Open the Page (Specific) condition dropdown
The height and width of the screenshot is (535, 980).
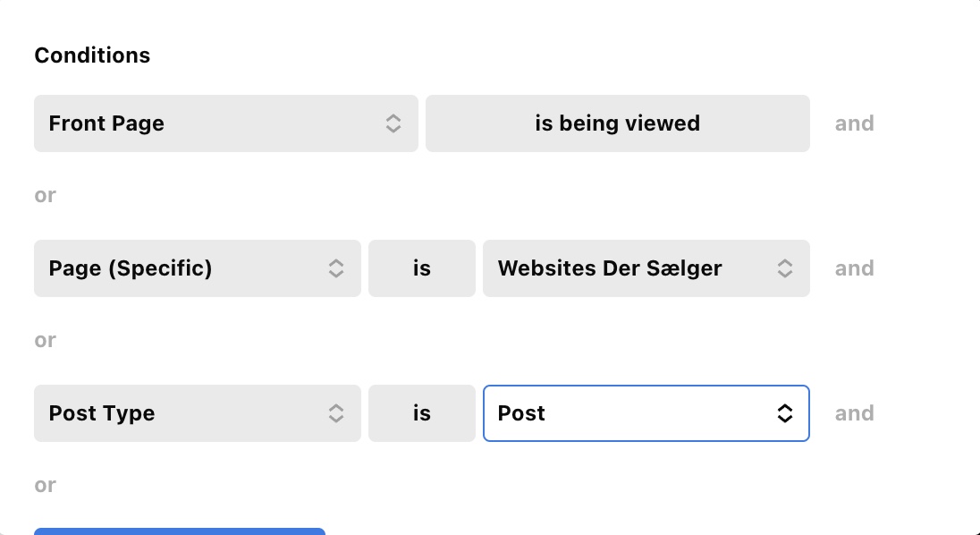pos(198,268)
